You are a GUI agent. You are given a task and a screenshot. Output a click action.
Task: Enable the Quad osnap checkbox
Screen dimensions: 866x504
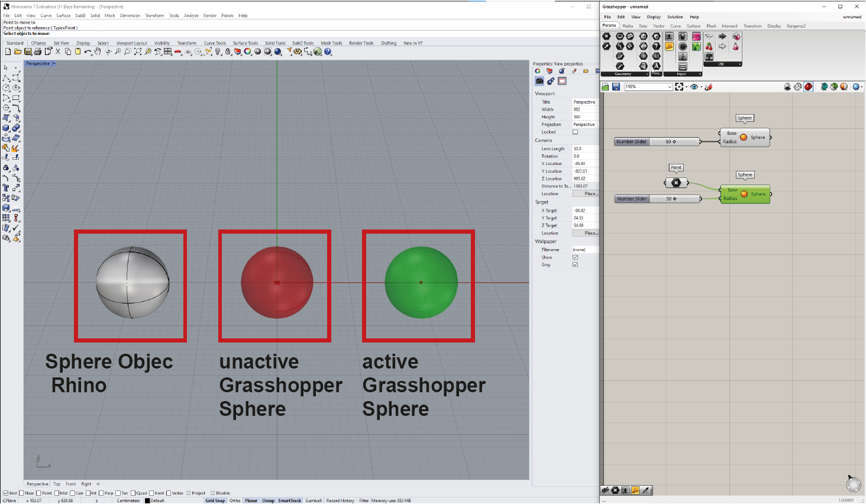(133, 493)
